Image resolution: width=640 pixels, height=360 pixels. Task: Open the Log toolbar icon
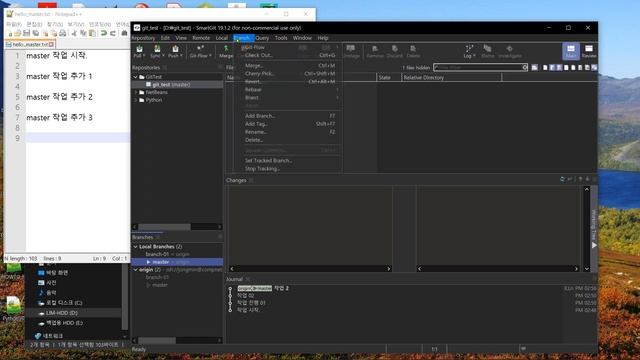coord(469,49)
